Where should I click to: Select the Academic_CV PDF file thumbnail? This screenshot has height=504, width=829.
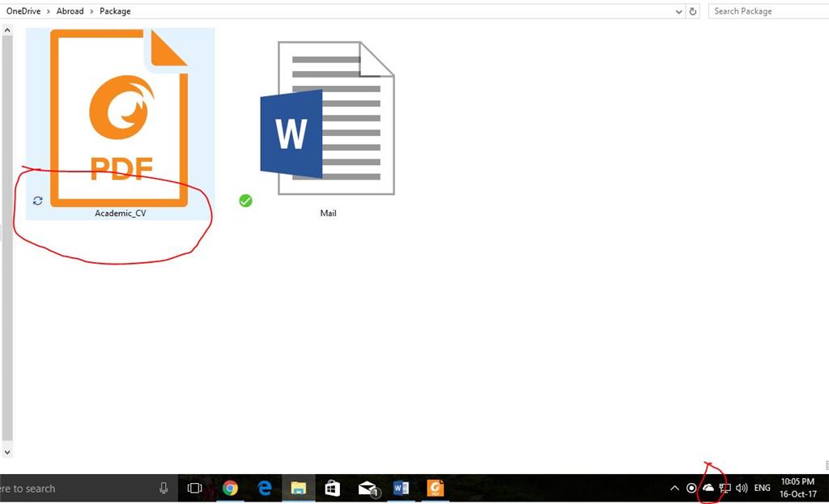tap(119, 117)
